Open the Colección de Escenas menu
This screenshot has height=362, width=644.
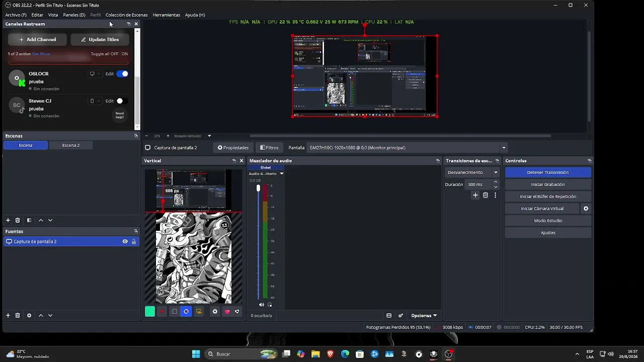(x=126, y=15)
